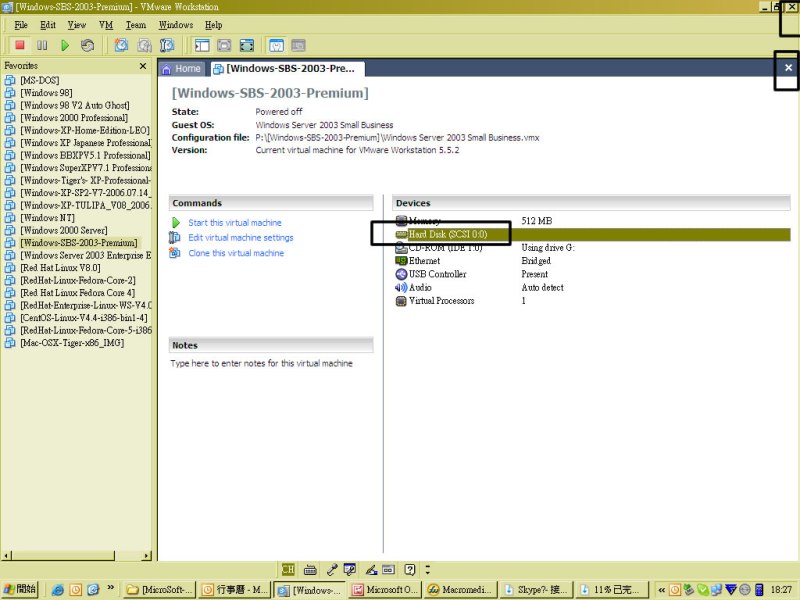Select the Hard Disk (SCSI 0:0) device row

point(592,234)
